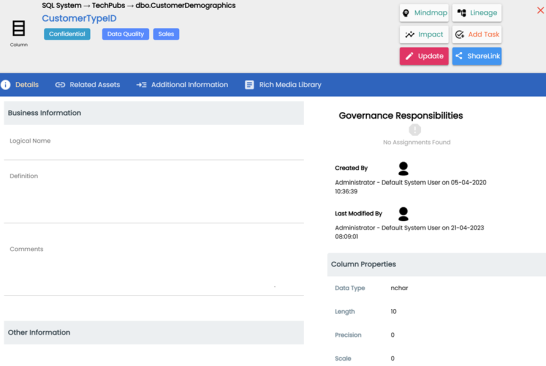Viewport: 546px width, 366px height.
Task: Select the Sales tag
Action: click(166, 34)
